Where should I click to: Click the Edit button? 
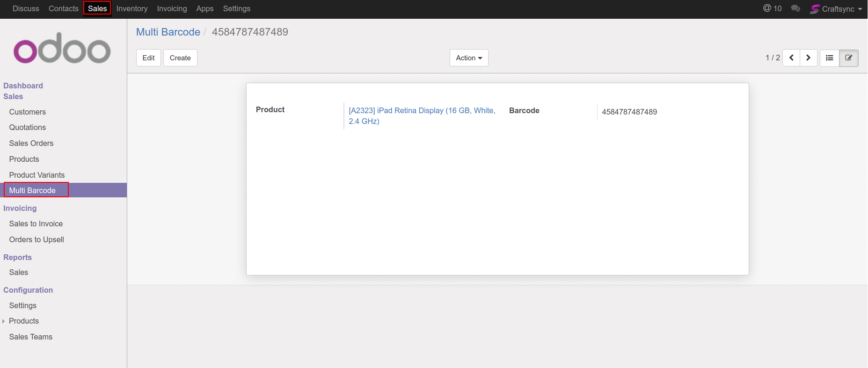pyautogui.click(x=148, y=58)
